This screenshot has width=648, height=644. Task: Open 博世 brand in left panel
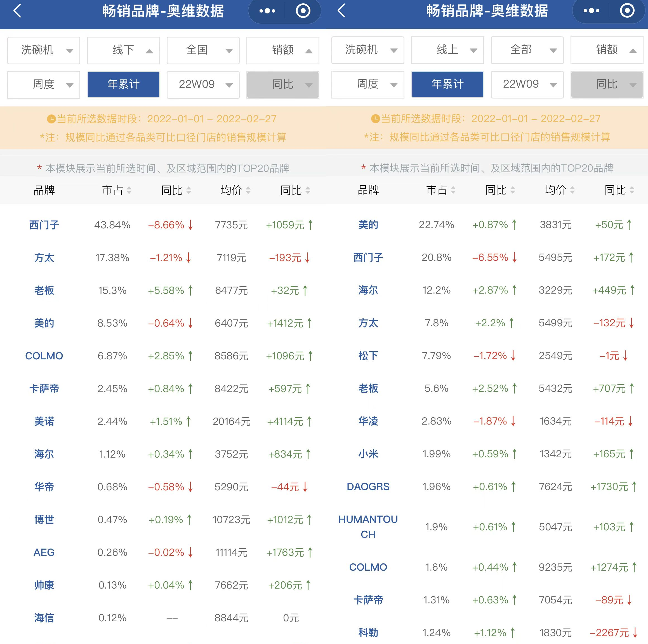point(44,519)
